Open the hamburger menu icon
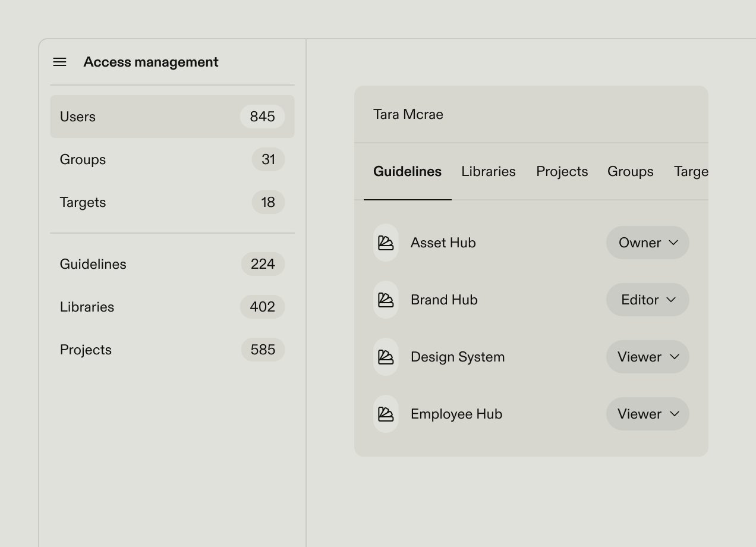 [59, 62]
